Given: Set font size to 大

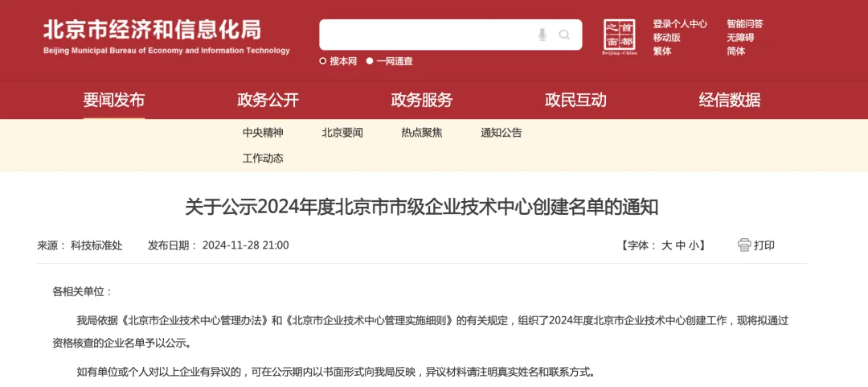Looking at the screenshot, I should [666, 245].
